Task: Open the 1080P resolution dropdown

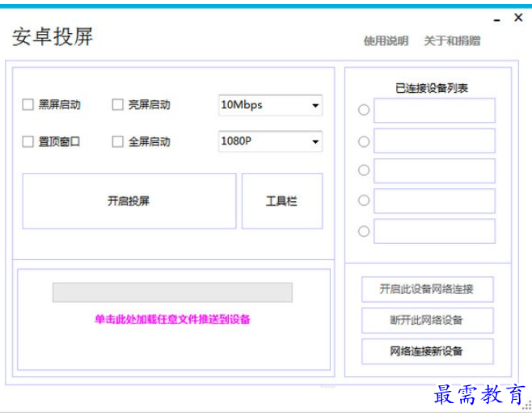Action: click(270, 141)
